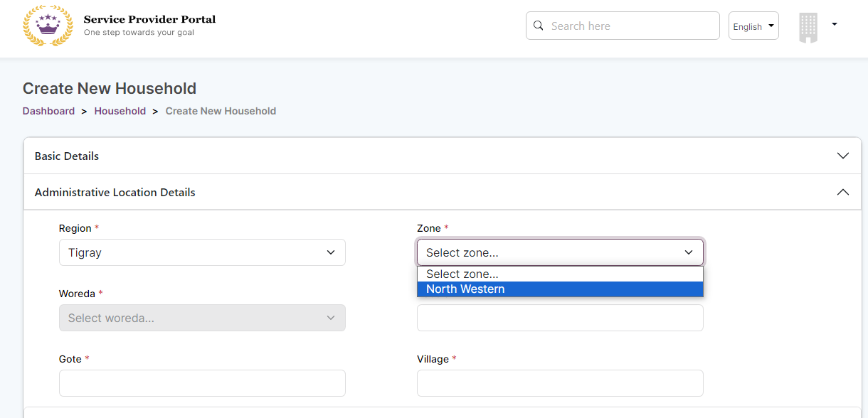Navigate to Household breadcrumb link
Screen dimensions: 868x418
pyautogui.click(x=120, y=111)
